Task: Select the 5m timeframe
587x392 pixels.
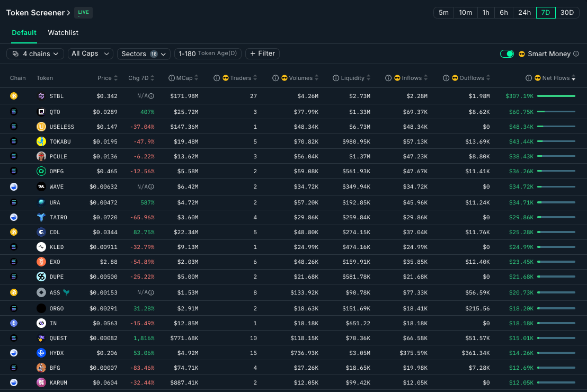Action: coord(443,13)
